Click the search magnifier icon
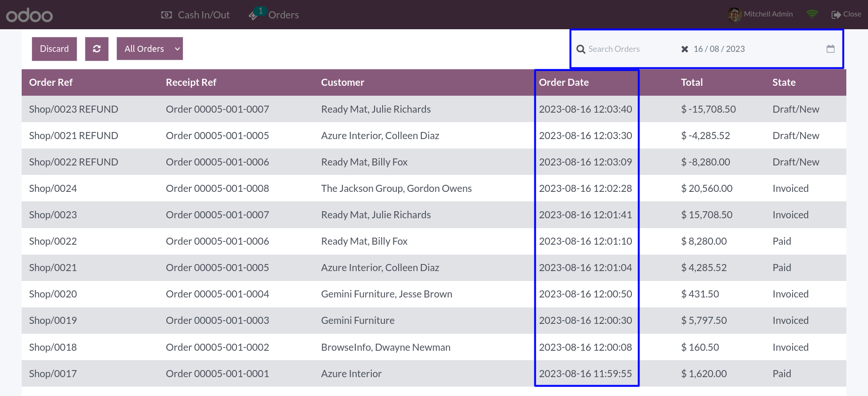This screenshot has width=868, height=396. (581, 49)
